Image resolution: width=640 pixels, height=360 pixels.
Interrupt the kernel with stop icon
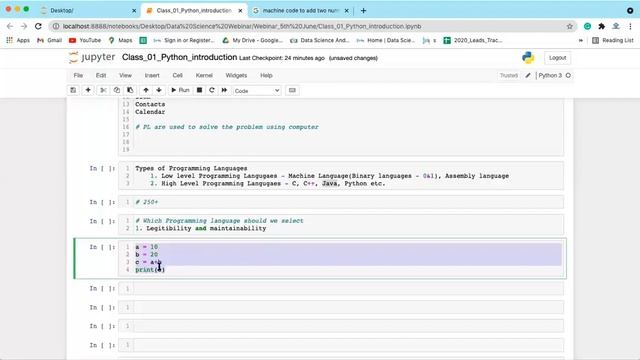[199, 90]
